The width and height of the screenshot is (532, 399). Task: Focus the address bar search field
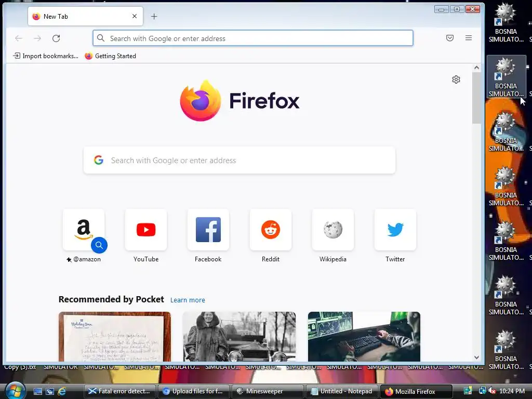click(x=253, y=38)
